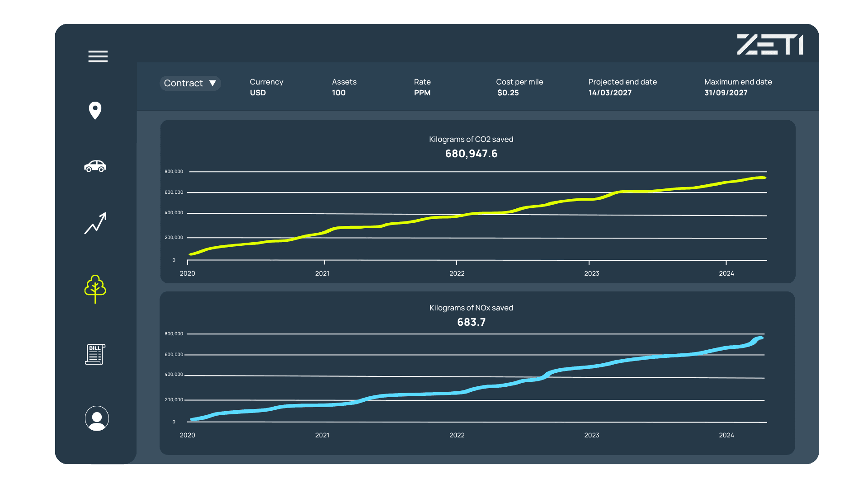Select the trending analytics arrow icon
The width and height of the screenshot is (868, 488).
(x=95, y=223)
